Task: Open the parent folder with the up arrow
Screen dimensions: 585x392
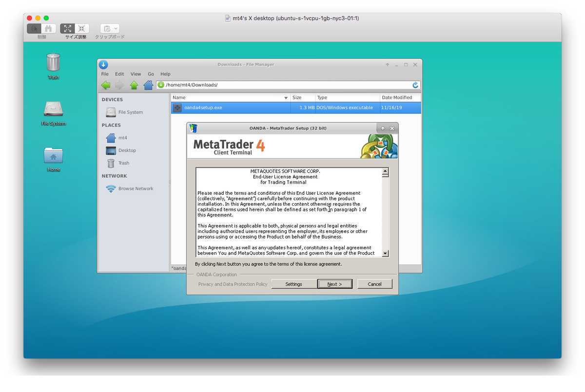Action: [x=134, y=85]
